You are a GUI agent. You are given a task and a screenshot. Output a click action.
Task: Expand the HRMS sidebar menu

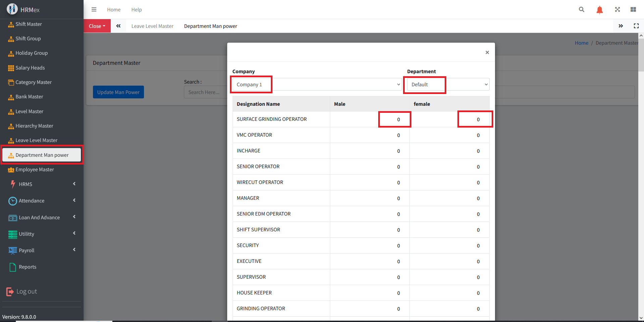click(x=42, y=184)
